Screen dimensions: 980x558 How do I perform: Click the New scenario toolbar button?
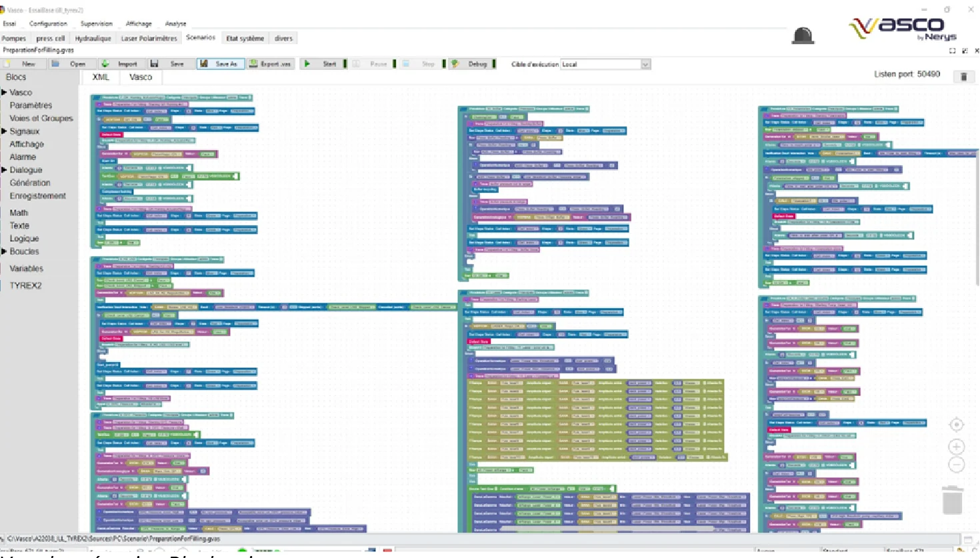pyautogui.click(x=23, y=64)
